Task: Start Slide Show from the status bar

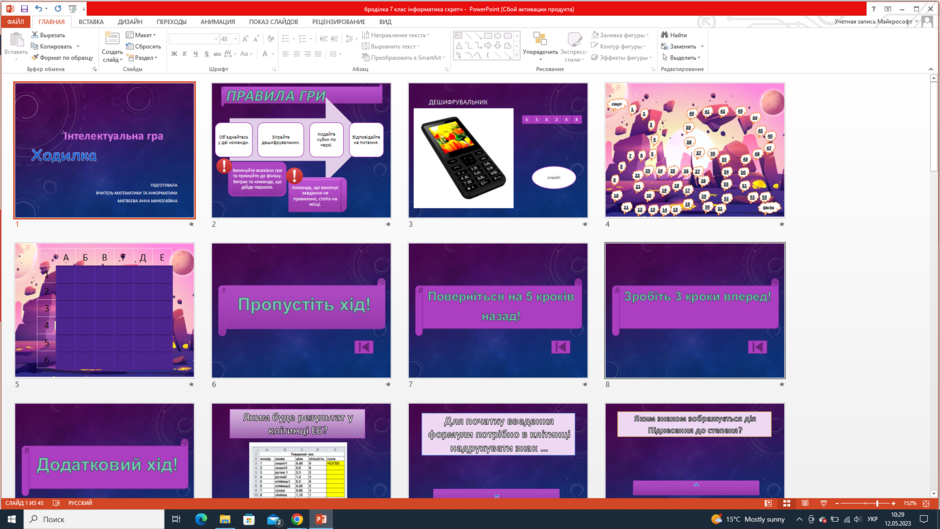Action: click(x=824, y=503)
